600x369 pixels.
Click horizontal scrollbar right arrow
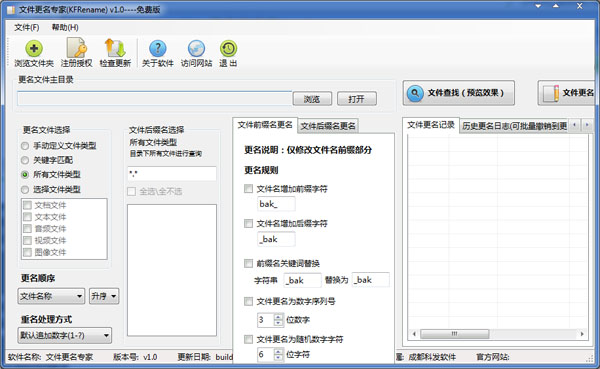click(x=582, y=334)
